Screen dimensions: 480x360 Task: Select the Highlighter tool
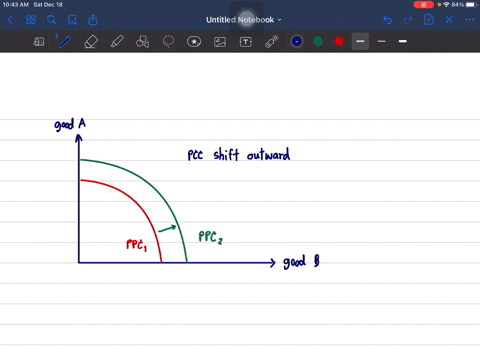click(117, 42)
